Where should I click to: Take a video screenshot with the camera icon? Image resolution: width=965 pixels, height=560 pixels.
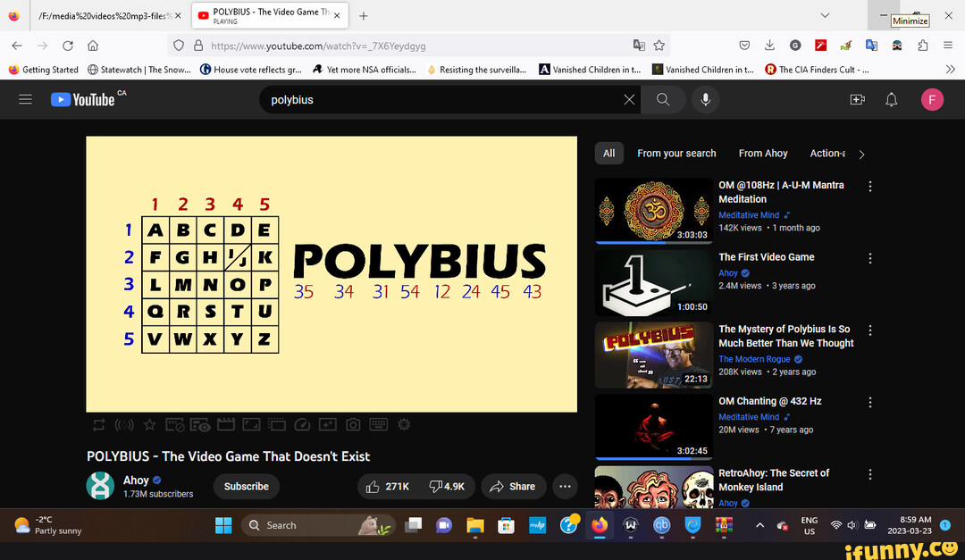pos(352,424)
